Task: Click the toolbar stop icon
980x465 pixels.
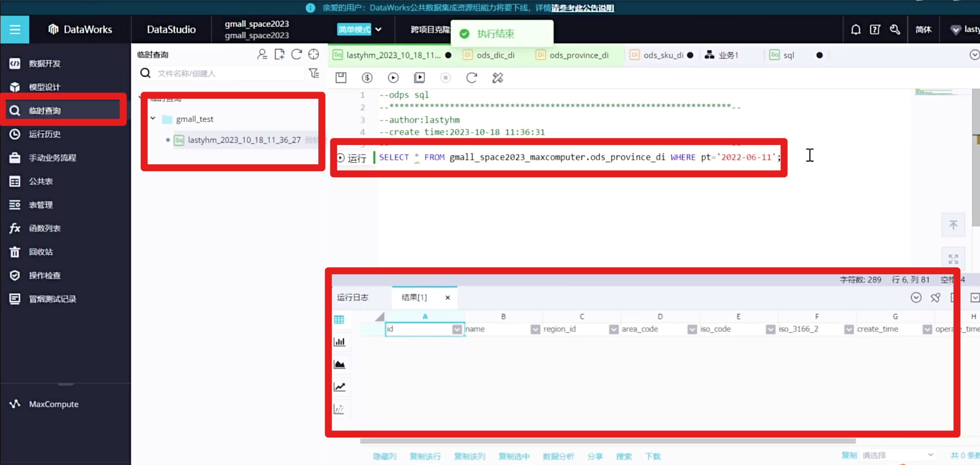Action: pos(445,78)
